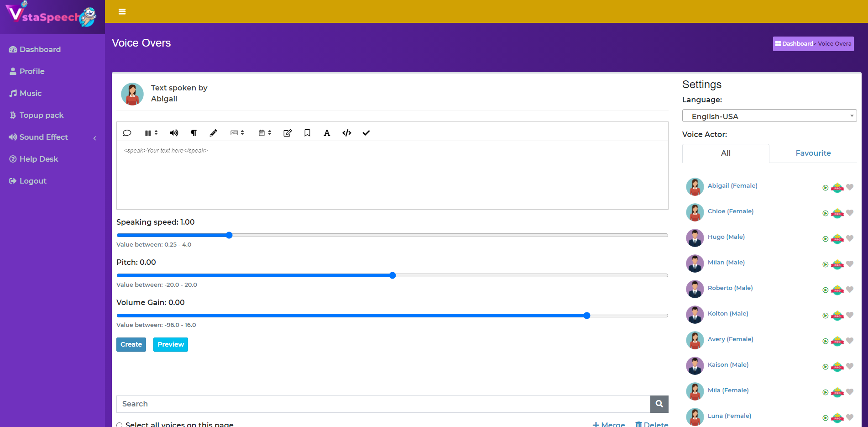
Task: Switch to the Favourite voice actors tab
Action: 813,153
